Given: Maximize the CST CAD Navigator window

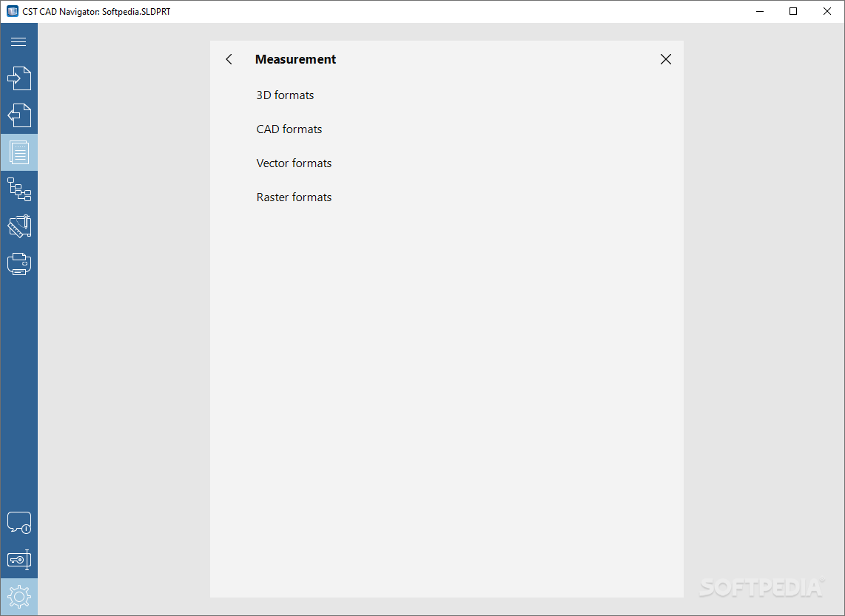Looking at the screenshot, I should pyautogui.click(x=793, y=11).
